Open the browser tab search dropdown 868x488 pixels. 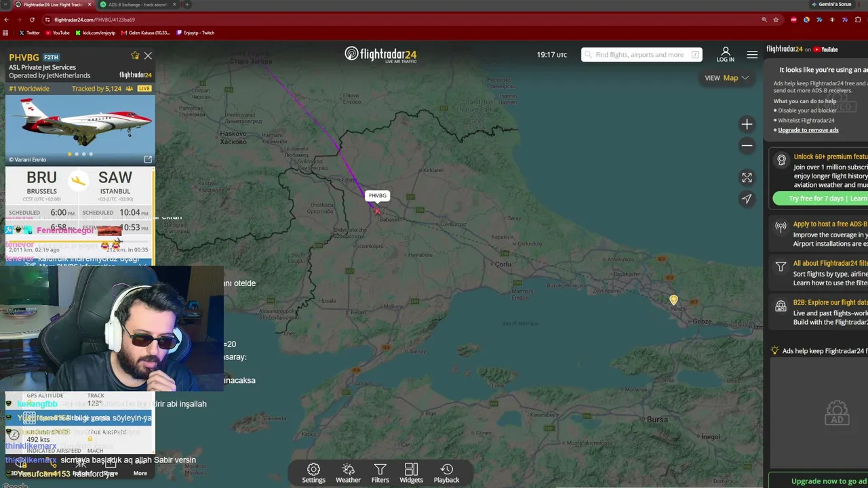click(5, 5)
